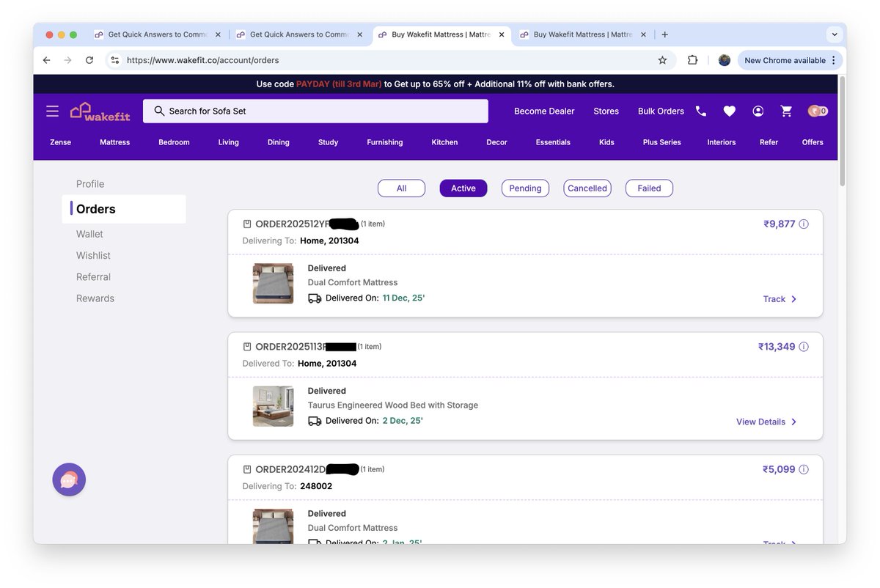Open the tab search dropdown arrow

point(834,34)
